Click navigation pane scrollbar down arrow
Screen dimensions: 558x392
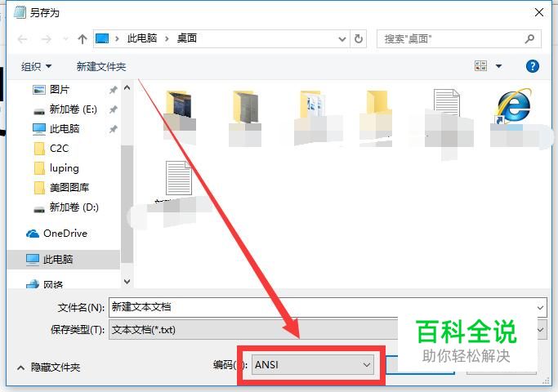(x=127, y=282)
